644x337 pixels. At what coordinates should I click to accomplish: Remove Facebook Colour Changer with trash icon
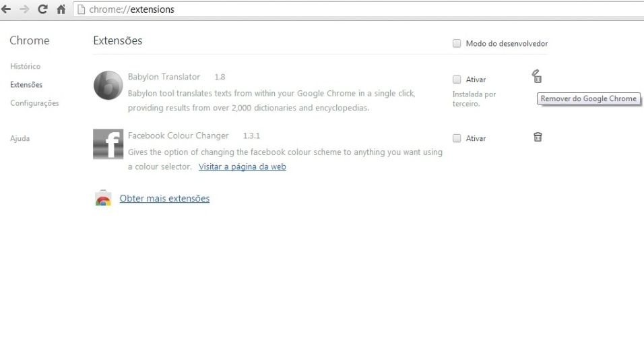tap(538, 137)
